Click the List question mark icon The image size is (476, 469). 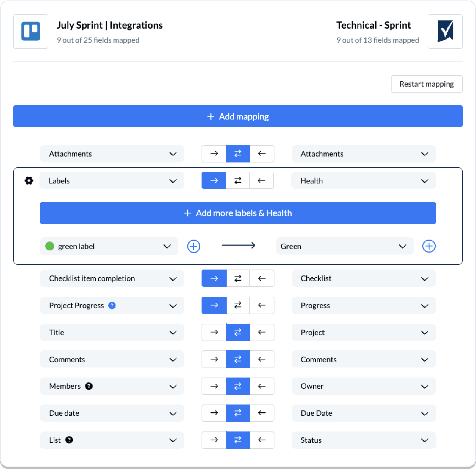click(69, 440)
